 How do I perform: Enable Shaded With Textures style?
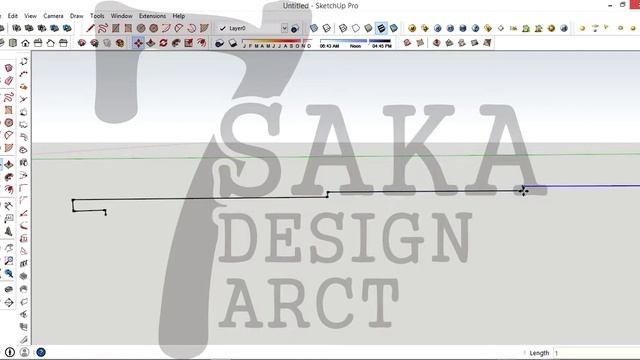(381, 28)
